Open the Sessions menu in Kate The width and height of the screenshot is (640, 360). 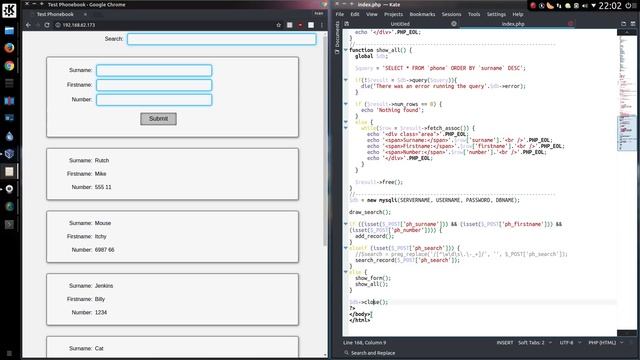click(451, 14)
